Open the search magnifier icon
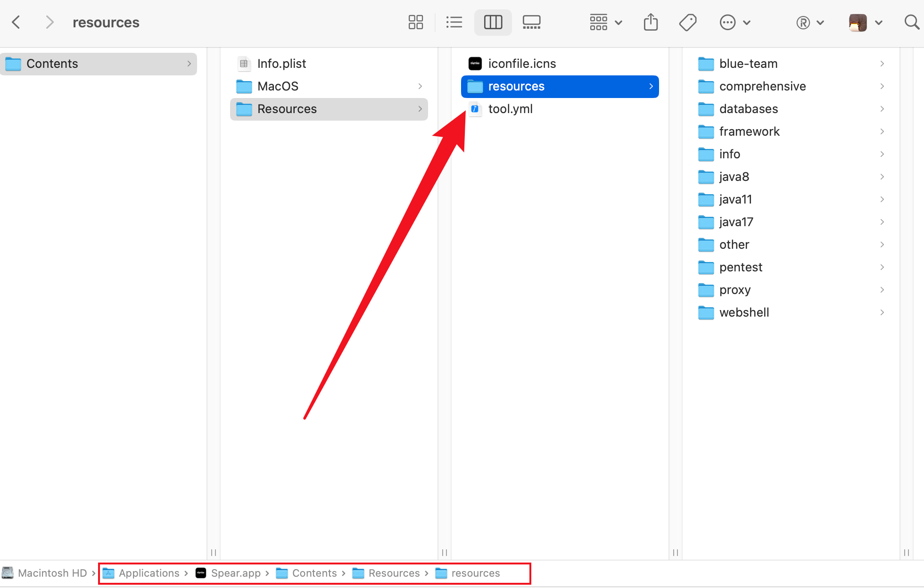The width and height of the screenshot is (924, 588). (911, 22)
